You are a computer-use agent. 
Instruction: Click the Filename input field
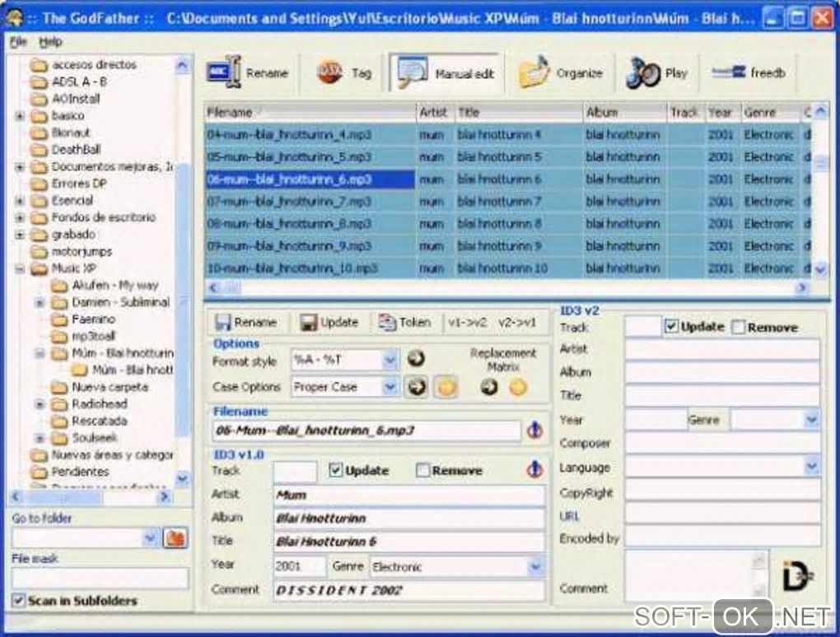[x=366, y=430]
